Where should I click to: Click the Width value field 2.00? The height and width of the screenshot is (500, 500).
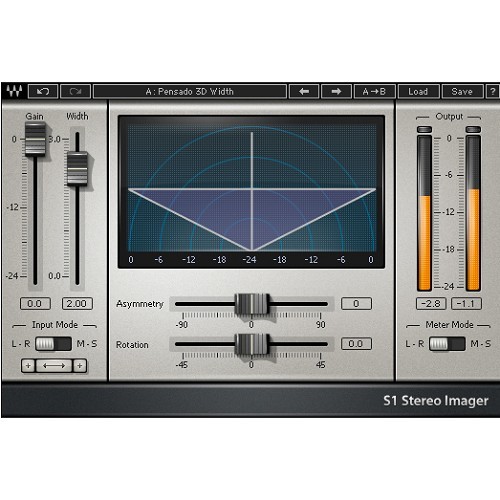coord(77,304)
